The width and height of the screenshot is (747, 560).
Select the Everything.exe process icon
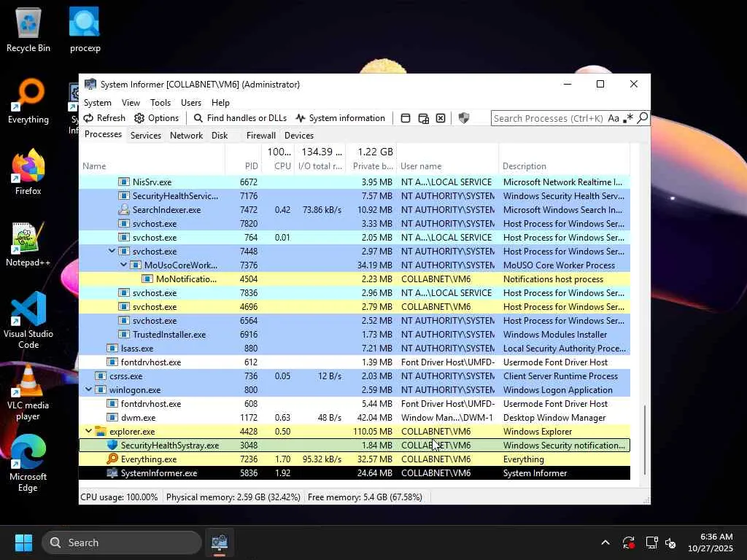tap(112, 459)
